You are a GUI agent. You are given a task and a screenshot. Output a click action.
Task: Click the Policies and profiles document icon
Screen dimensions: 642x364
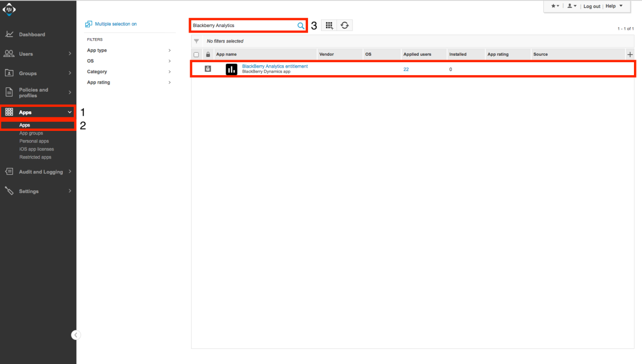coord(9,92)
